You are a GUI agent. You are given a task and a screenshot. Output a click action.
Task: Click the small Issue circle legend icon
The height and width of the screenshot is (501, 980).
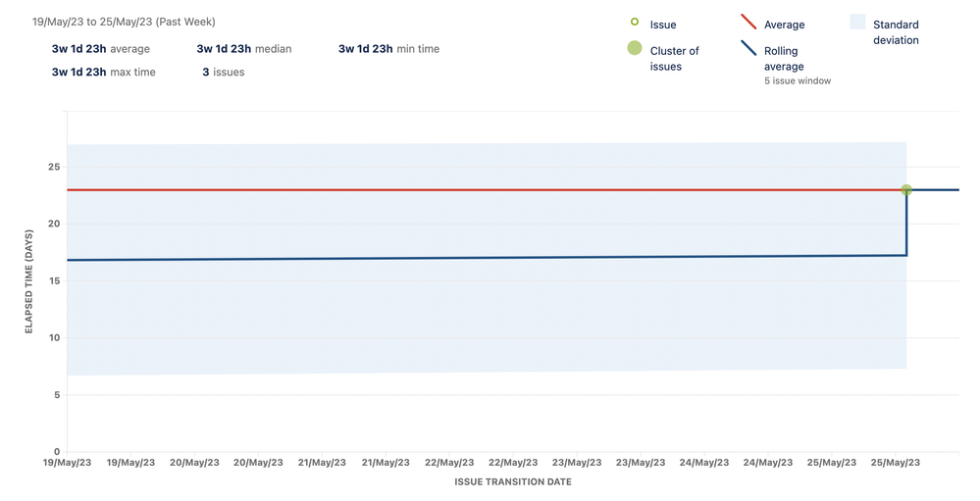[x=635, y=22]
